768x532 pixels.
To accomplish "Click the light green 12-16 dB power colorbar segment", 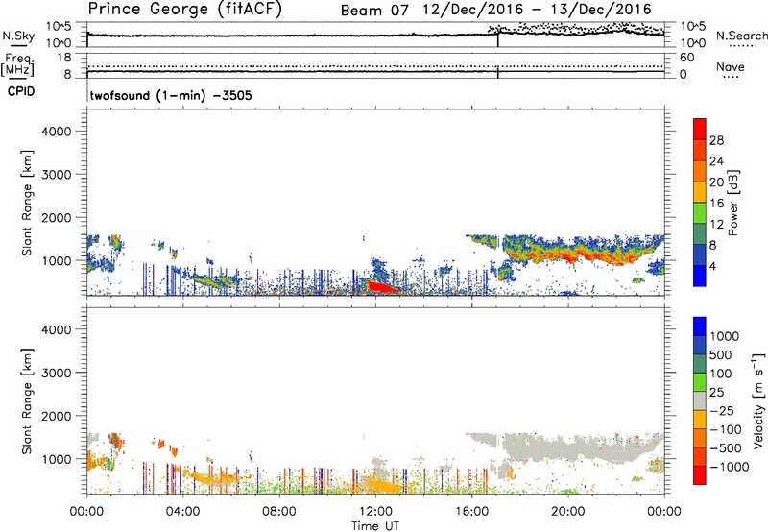I will tap(700, 212).
